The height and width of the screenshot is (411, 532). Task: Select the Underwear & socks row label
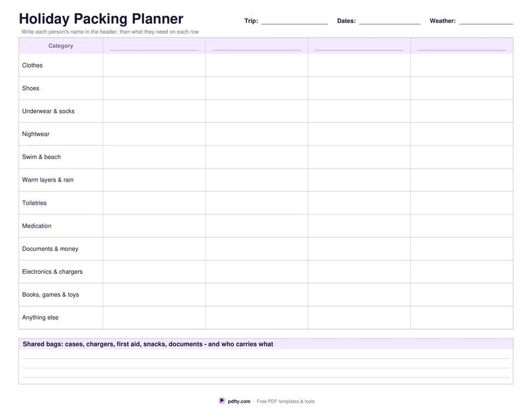click(48, 111)
